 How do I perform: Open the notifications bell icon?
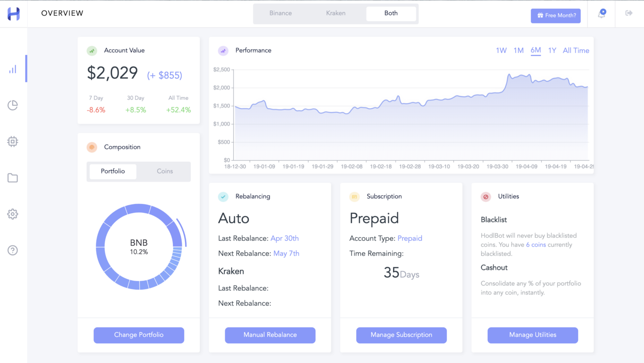[602, 14]
